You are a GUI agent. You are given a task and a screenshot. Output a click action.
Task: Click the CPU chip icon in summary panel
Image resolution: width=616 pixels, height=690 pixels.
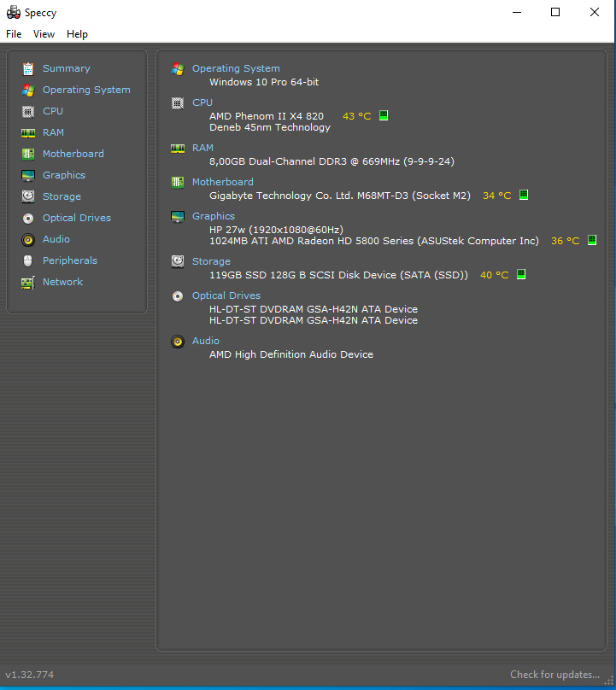coord(178,103)
